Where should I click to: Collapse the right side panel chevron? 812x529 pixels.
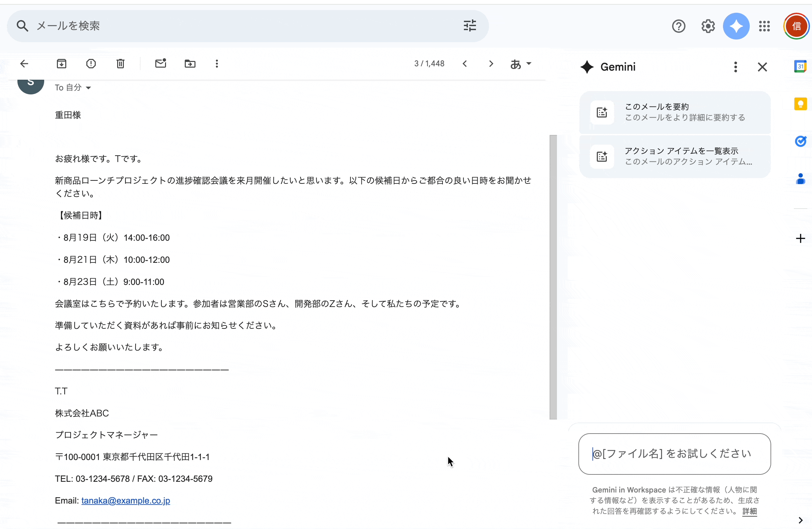click(801, 521)
